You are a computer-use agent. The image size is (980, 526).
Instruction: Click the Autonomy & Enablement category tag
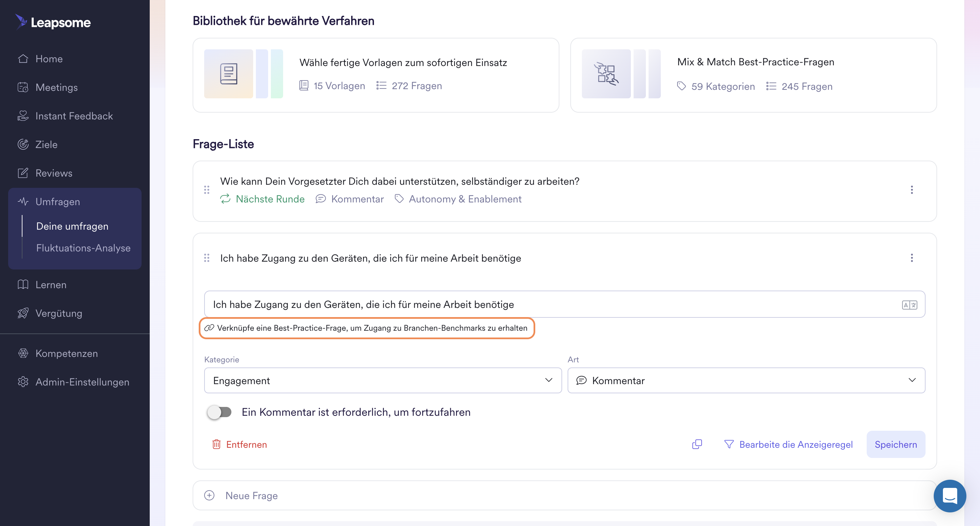tap(458, 199)
